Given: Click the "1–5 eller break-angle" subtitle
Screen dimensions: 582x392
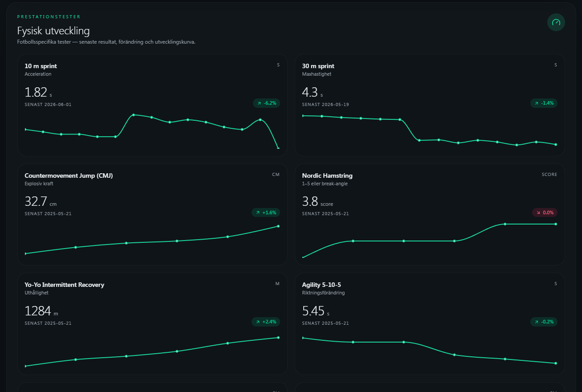Looking at the screenshot, I should coord(326,184).
